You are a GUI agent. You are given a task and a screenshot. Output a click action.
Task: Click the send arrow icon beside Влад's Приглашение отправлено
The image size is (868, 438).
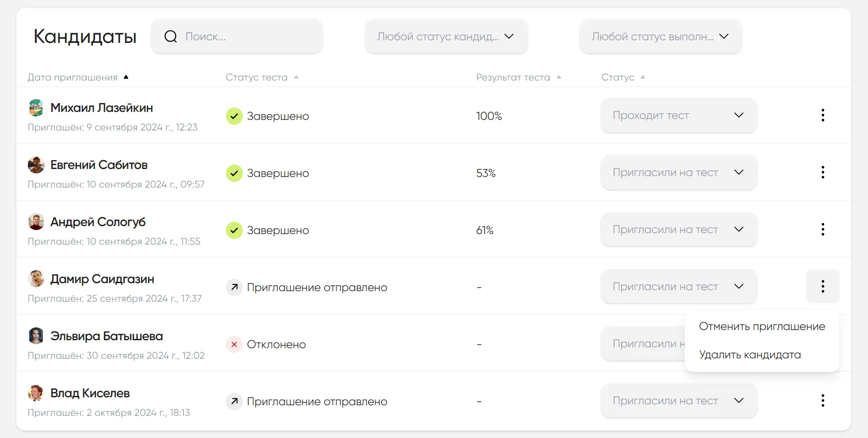[x=234, y=401]
